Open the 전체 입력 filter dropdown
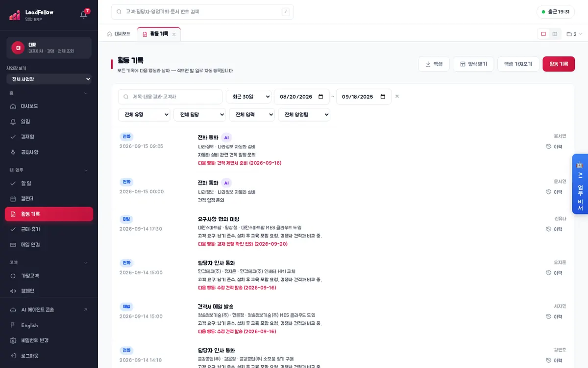The height and width of the screenshot is (368, 588). coord(252,114)
